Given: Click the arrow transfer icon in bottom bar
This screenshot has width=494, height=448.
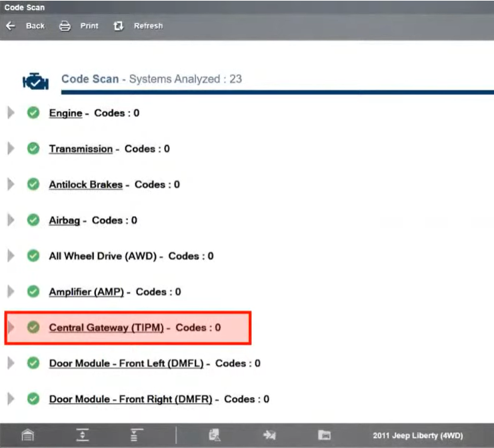Looking at the screenshot, I should pyautogui.click(x=269, y=435).
